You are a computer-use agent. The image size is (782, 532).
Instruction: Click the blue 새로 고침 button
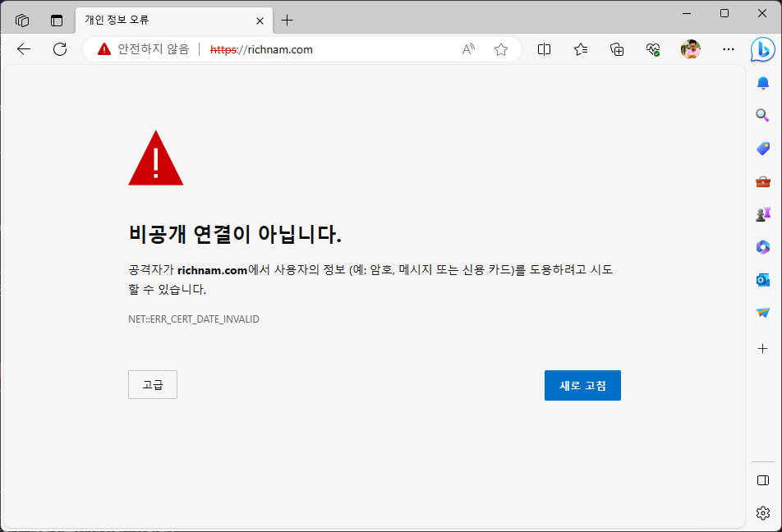pos(582,385)
